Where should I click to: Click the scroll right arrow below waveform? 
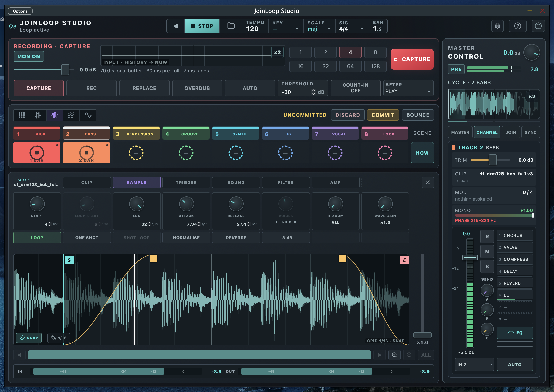tap(380, 355)
